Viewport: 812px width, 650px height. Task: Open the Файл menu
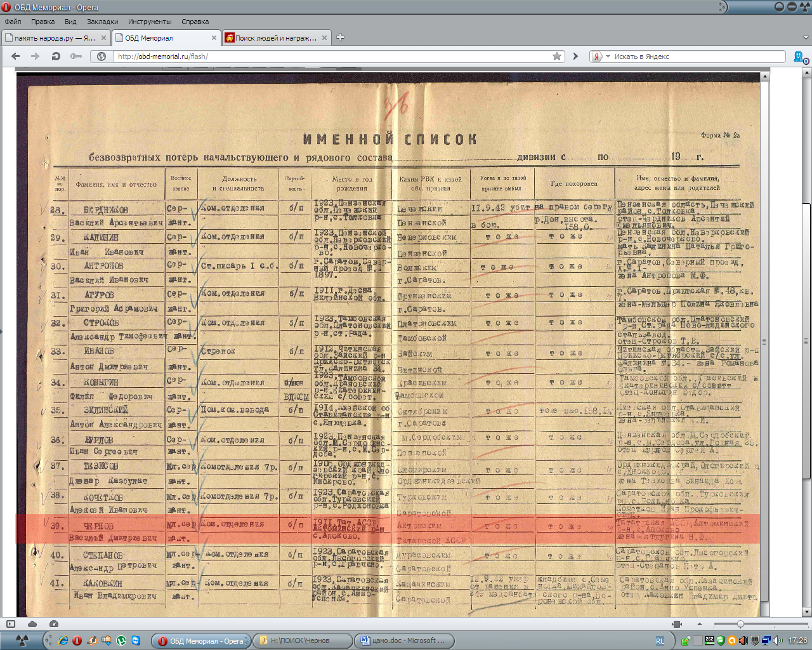click(13, 22)
